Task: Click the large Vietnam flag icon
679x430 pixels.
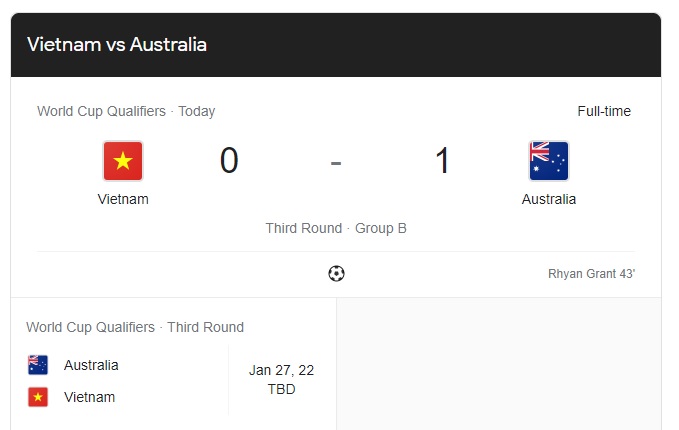Action: tap(123, 161)
